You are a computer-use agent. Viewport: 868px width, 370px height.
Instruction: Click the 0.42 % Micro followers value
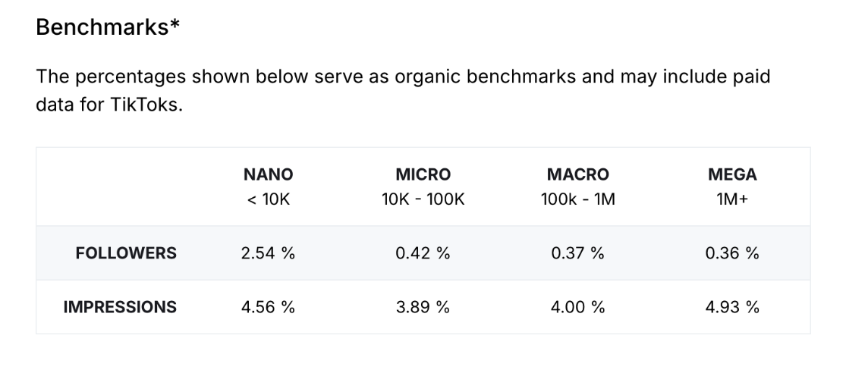tap(423, 253)
